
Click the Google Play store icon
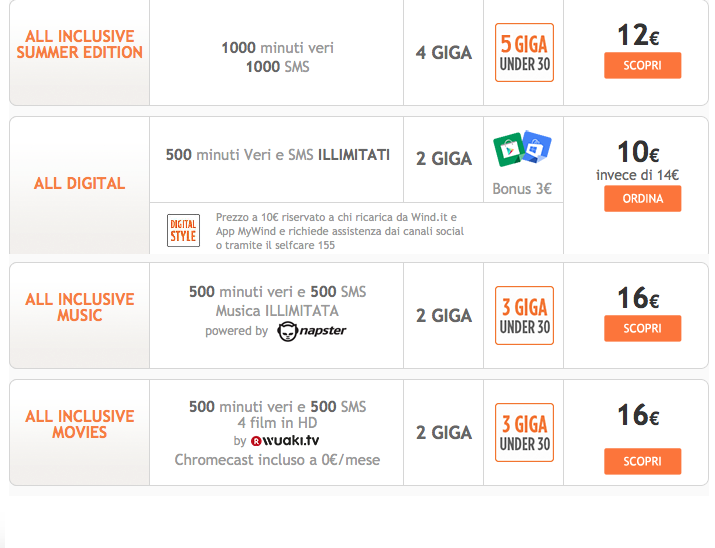pyautogui.click(x=509, y=149)
